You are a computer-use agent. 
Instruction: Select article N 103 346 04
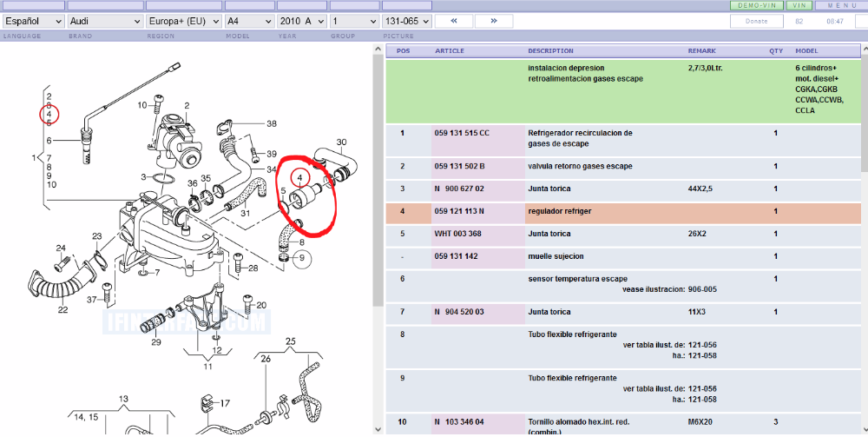(x=459, y=422)
